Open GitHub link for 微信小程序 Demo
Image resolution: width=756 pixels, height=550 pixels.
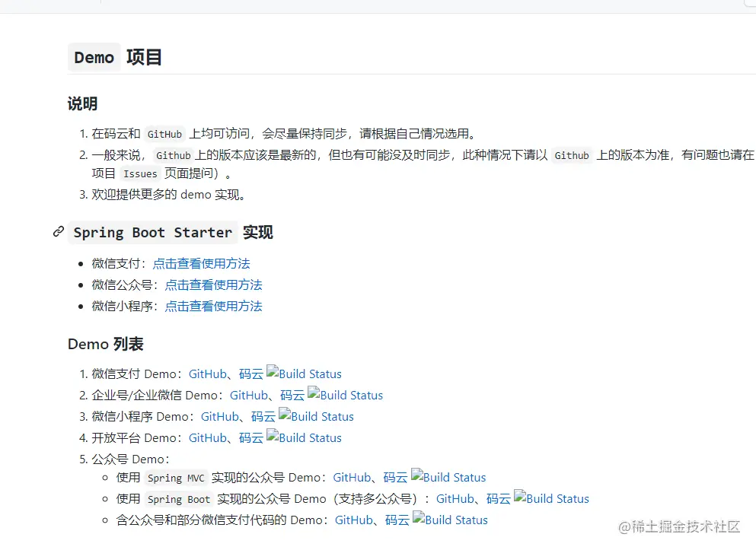(x=220, y=417)
